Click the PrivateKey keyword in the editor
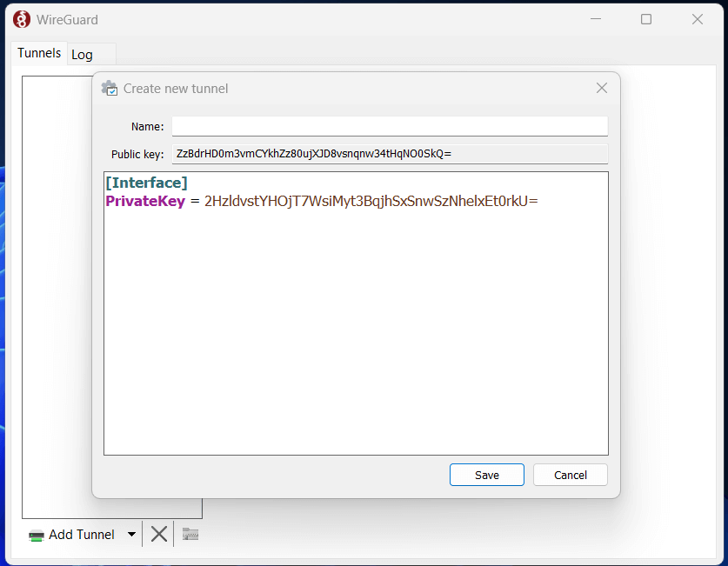The width and height of the screenshot is (728, 566). tap(145, 202)
